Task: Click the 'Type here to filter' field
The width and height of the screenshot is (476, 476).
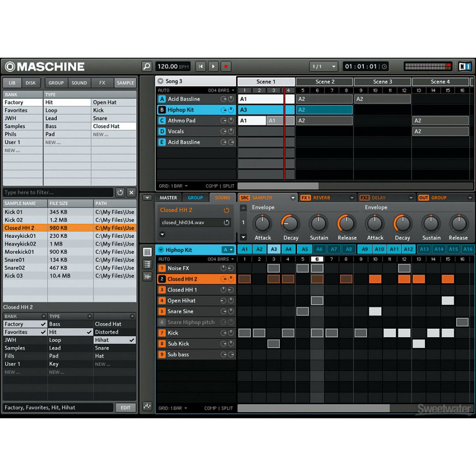Action: pyautogui.click(x=57, y=193)
